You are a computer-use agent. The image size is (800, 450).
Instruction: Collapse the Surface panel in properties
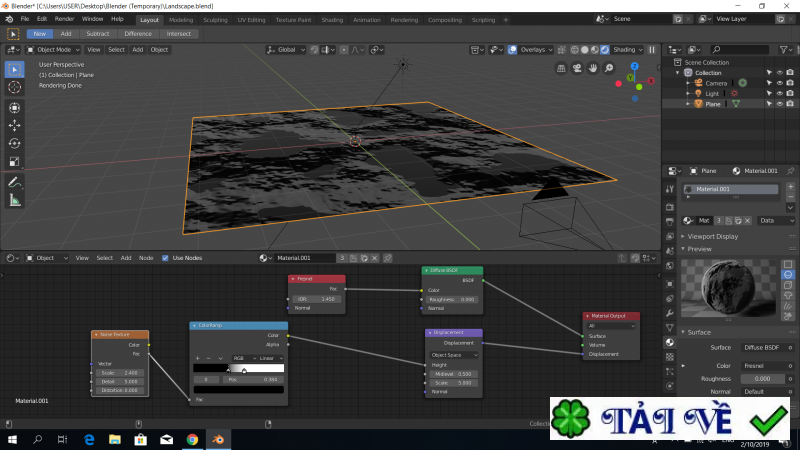[683, 332]
